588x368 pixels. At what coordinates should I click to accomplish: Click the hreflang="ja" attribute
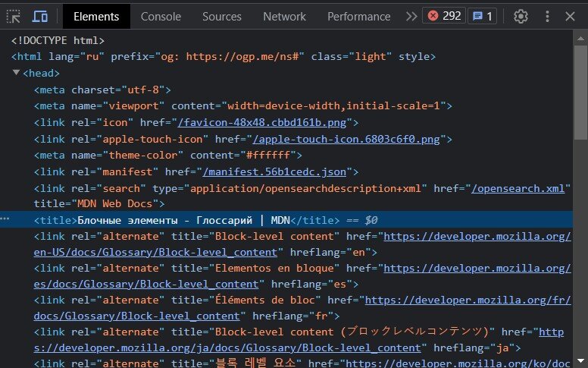click(474, 348)
